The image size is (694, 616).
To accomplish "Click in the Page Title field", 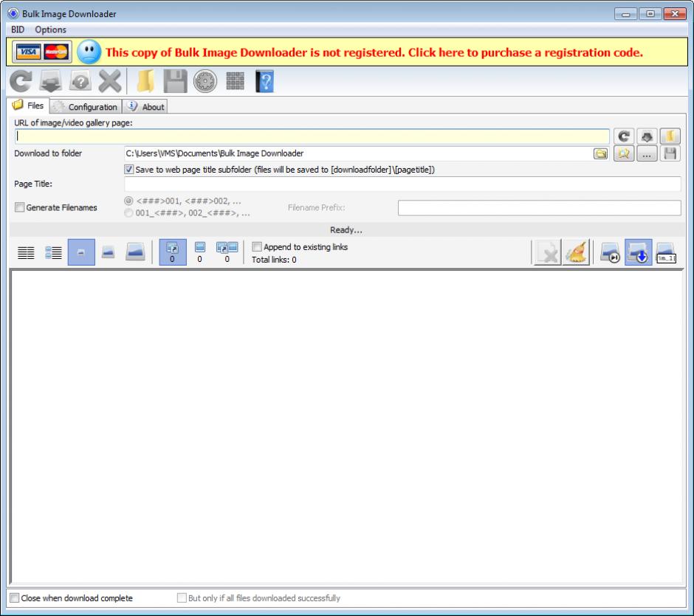I will pos(402,184).
